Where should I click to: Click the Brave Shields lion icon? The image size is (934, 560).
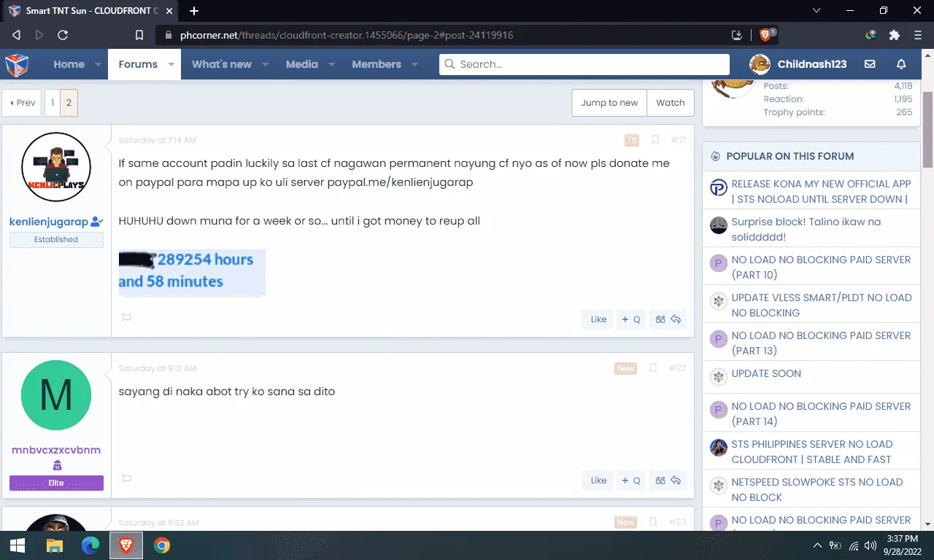coord(766,35)
